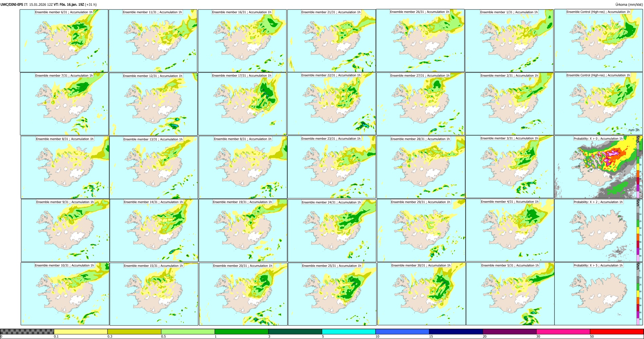Select the Ensemble member 22/31 map
The width and height of the screenshot is (644, 339).
[x=331, y=104]
